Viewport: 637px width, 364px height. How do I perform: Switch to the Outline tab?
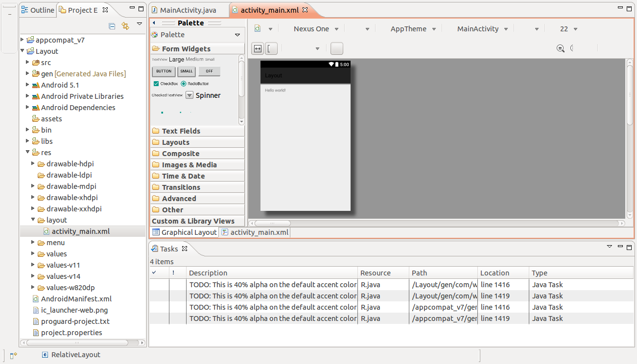(38, 10)
